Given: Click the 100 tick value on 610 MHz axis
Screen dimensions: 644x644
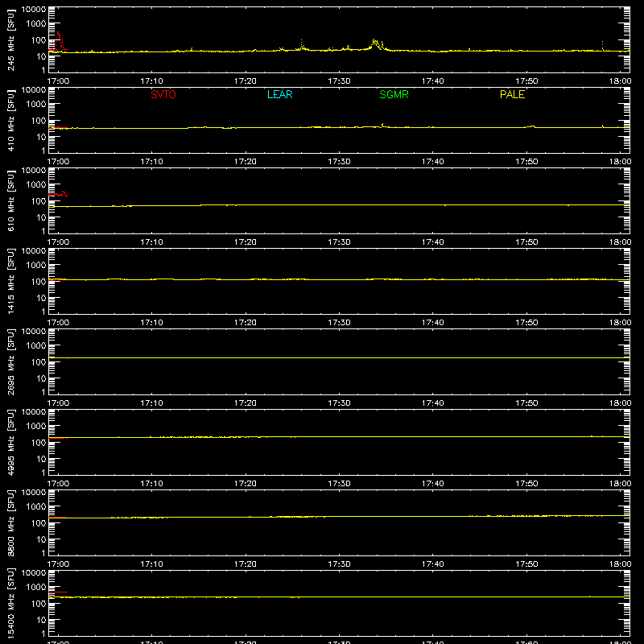Looking at the screenshot, I should [x=39, y=200].
